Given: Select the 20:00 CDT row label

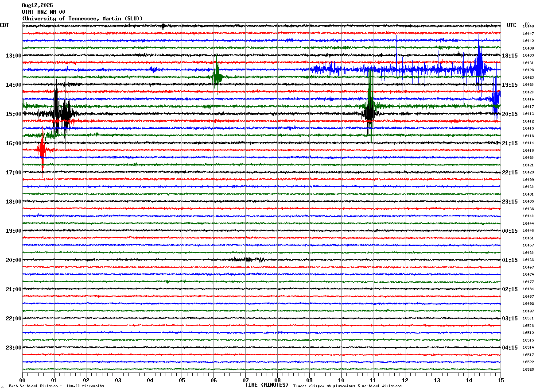Looking at the screenshot, I should (x=13, y=260).
